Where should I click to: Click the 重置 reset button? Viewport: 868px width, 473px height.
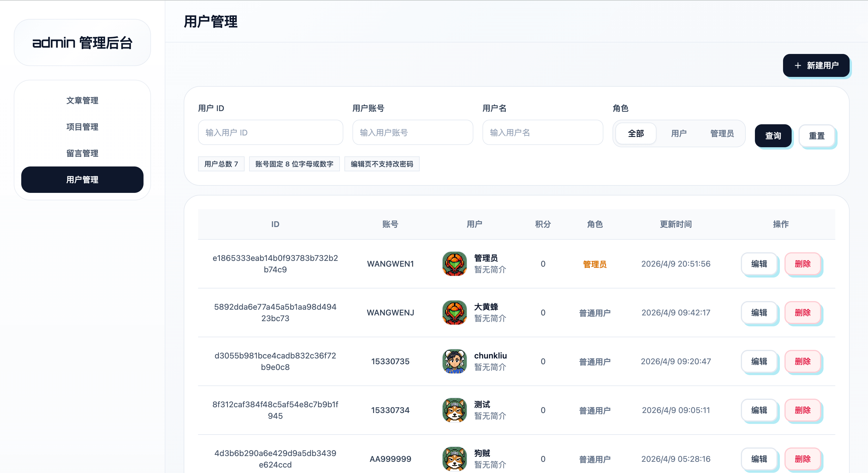pyautogui.click(x=817, y=135)
